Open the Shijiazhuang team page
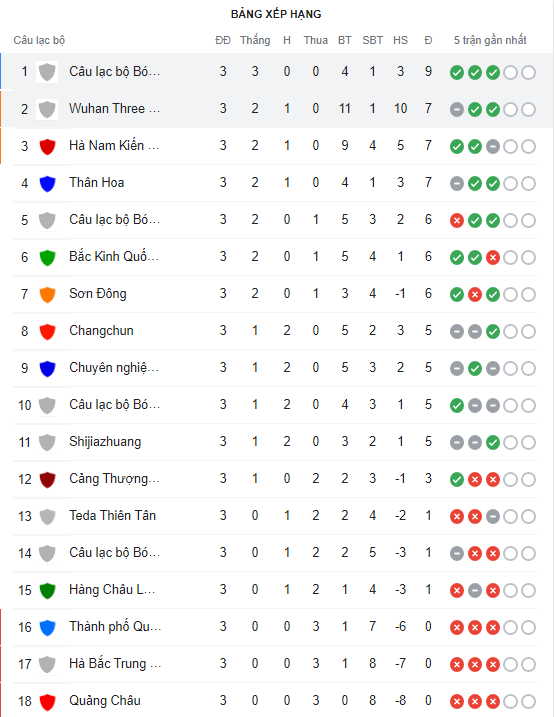Viewport: 554px width, 717px height. pyautogui.click(x=105, y=442)
